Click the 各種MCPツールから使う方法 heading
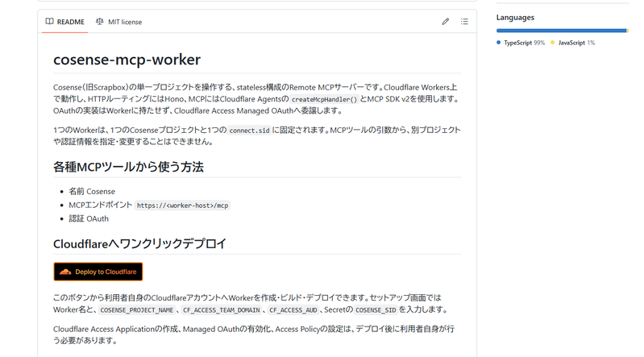Viewport: 644px width, 357px height. point(128,167)
